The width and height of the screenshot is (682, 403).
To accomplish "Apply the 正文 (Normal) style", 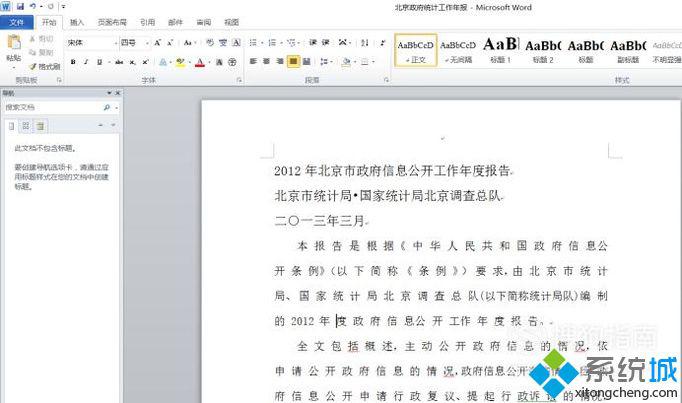I will [x=416, y=50].
